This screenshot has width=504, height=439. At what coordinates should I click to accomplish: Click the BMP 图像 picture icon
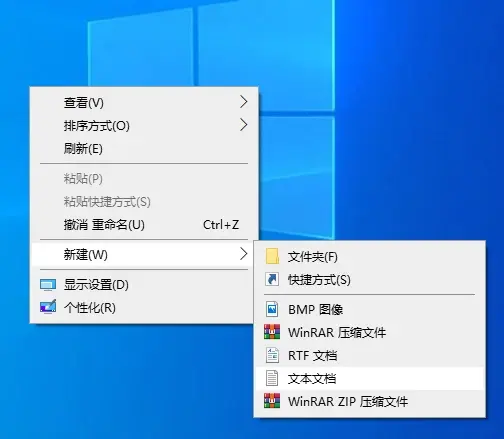tap(272, 309)
